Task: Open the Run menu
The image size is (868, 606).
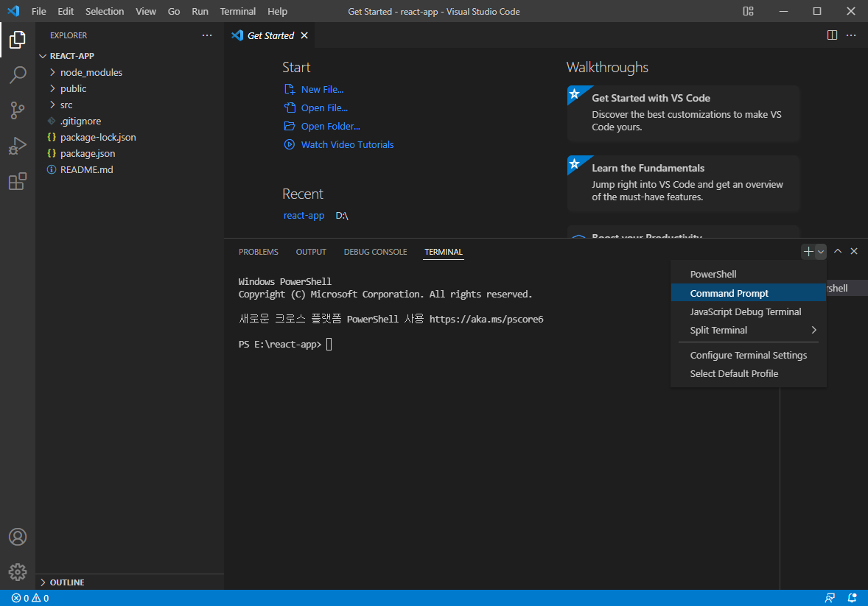Action: 200,11
